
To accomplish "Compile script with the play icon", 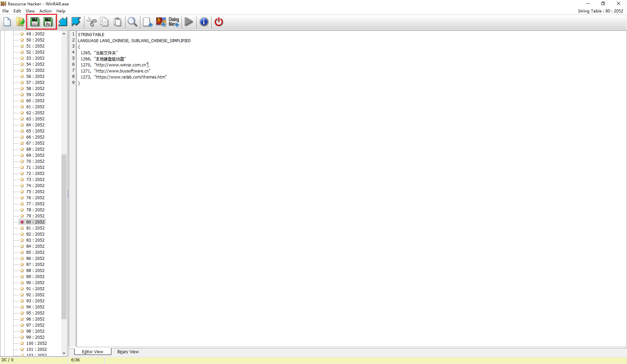I will point(189,22).
